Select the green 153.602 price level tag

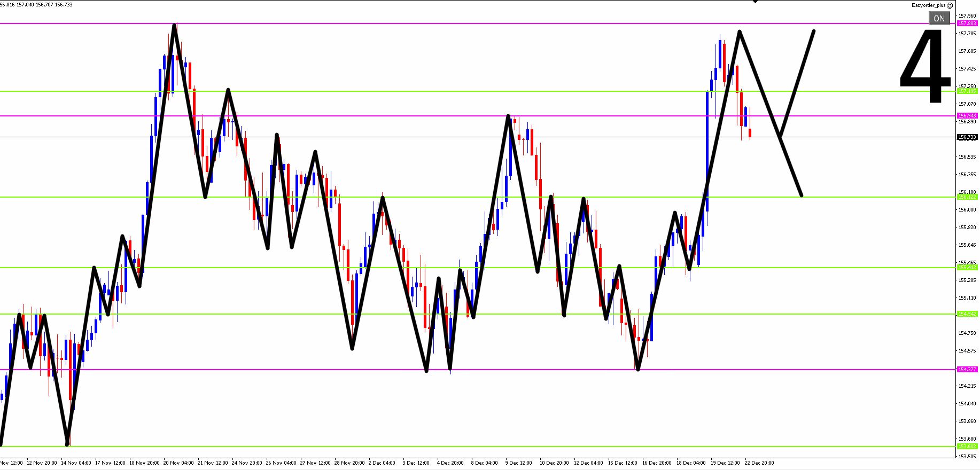(x=967, y=446)
